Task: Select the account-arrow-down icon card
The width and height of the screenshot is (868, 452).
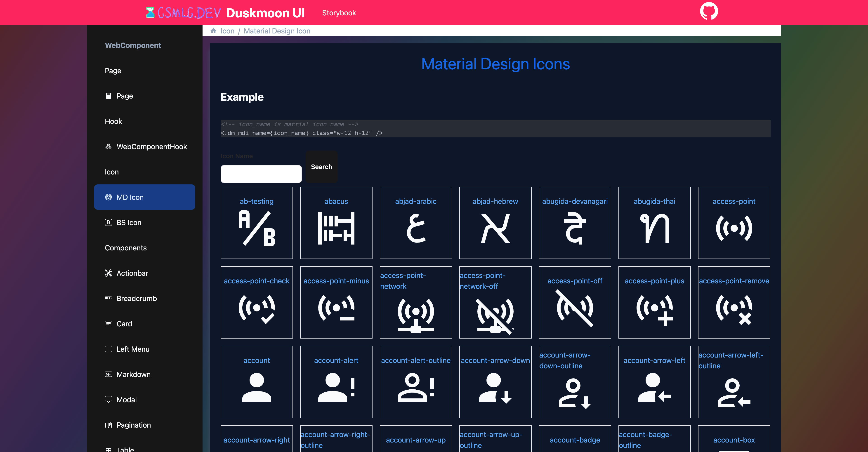Action: (x=495, y=382)
